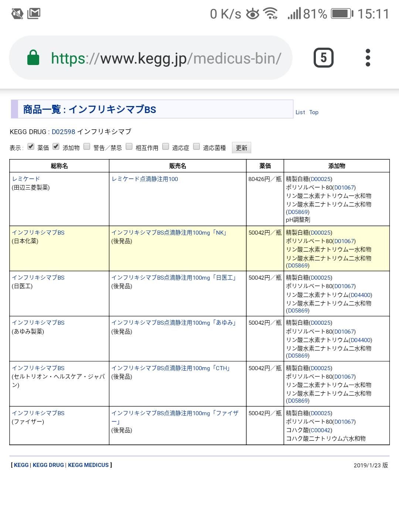Open インフリキシマブBS点滴静注用100mg「日医工」 link

click(x=174, y=277)
